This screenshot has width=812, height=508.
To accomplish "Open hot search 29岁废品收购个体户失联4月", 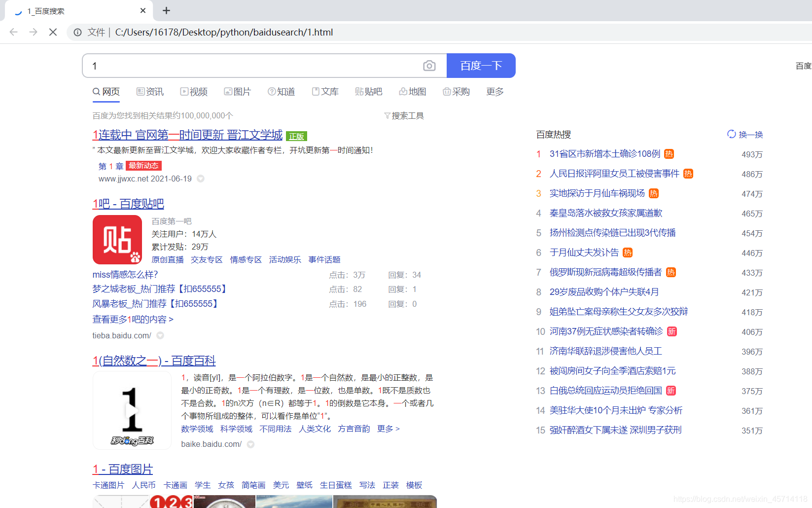I will (x=604, y=292).
